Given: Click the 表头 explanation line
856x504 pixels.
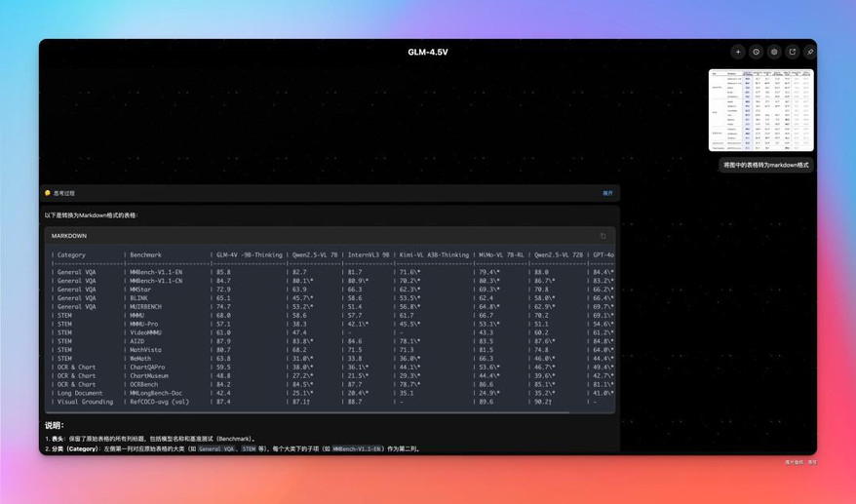Looking at the screenshot, I should [x=150, y=439].
